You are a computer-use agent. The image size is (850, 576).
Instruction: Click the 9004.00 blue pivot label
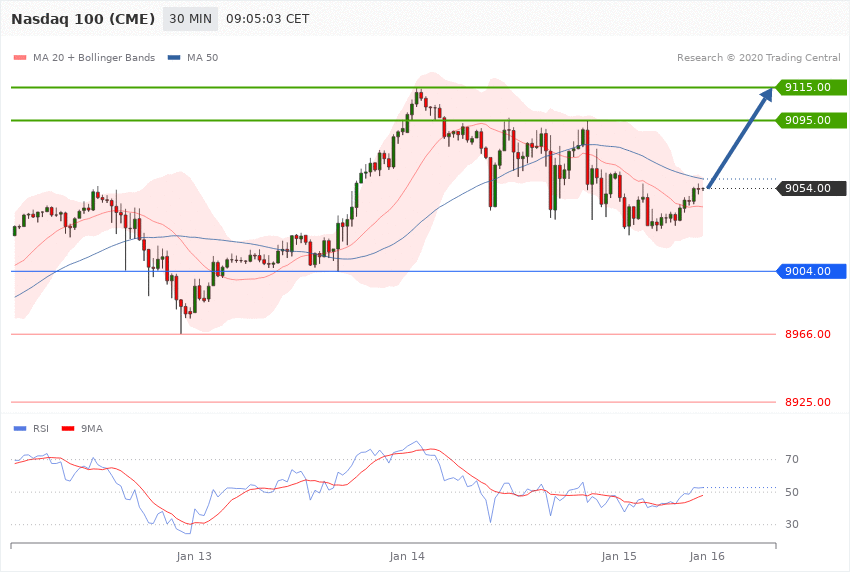[x=811, y=271]
